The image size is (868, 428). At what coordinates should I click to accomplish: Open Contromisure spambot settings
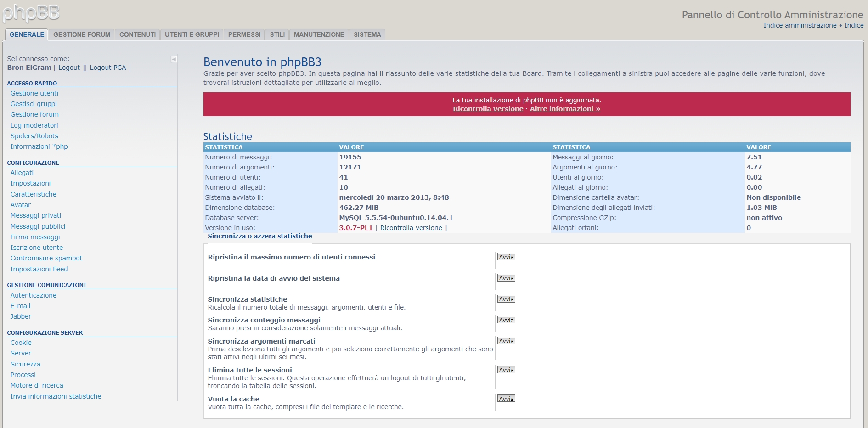point(46,258)
